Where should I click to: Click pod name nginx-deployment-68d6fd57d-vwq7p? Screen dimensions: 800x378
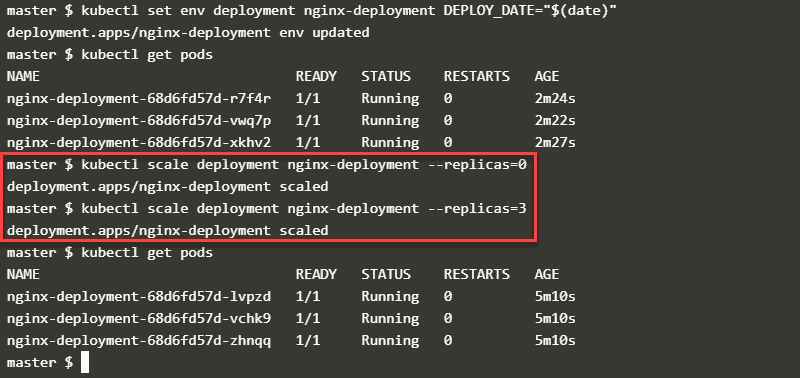[x=139, y=120]
